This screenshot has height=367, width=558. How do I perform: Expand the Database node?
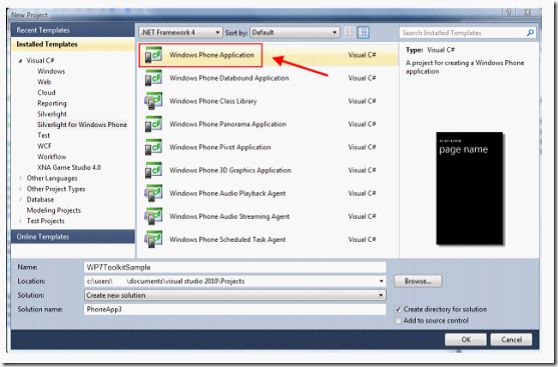pyautogui.click(x=20, y=200)
